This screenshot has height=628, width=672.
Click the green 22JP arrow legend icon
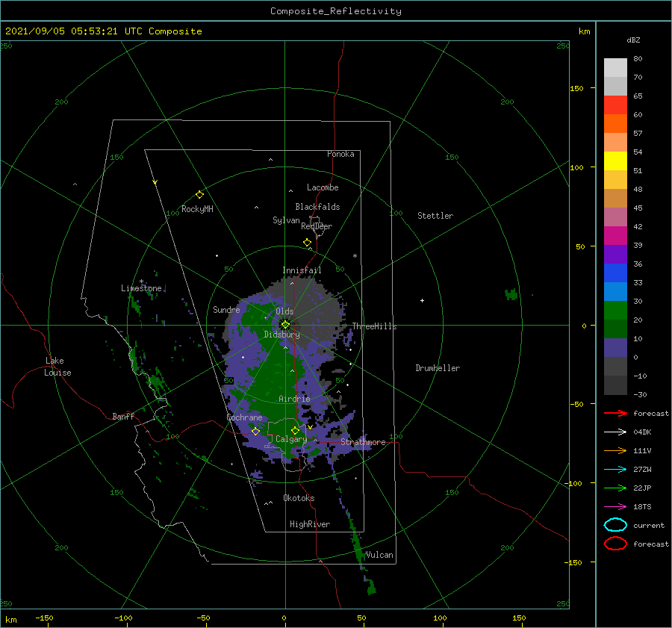615,488
